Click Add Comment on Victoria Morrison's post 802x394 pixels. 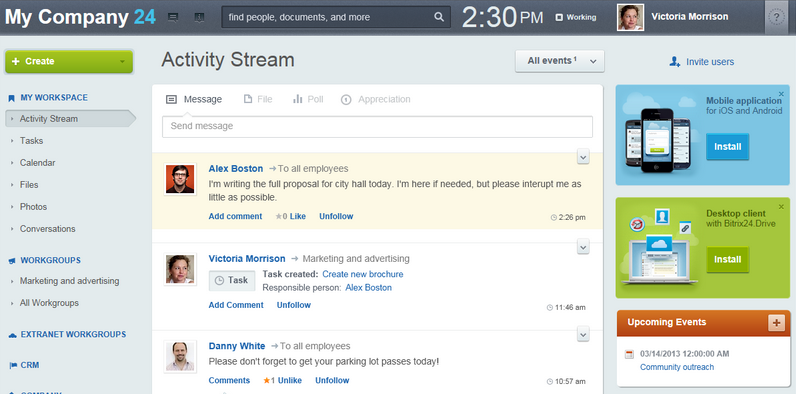pyautogui.click(x=236, y=305)
